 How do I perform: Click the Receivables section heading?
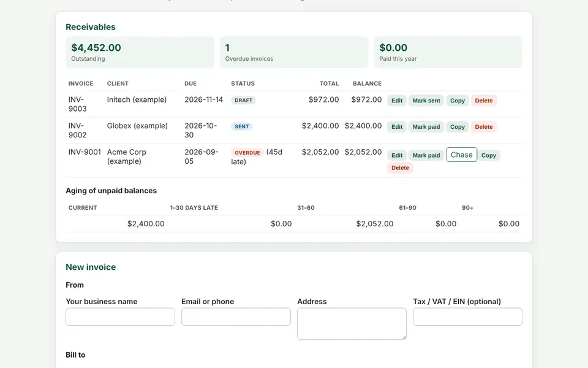(91, 27)
